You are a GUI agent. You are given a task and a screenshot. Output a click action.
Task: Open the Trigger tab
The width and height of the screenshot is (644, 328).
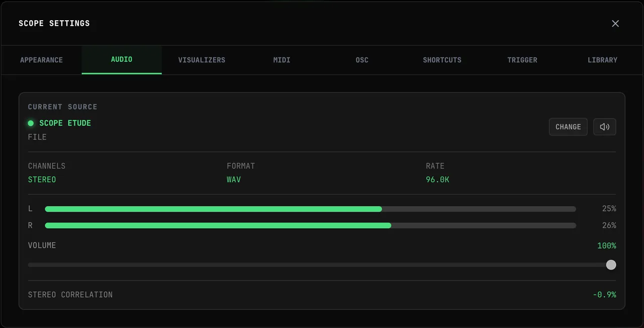click(x=522, y=60)
